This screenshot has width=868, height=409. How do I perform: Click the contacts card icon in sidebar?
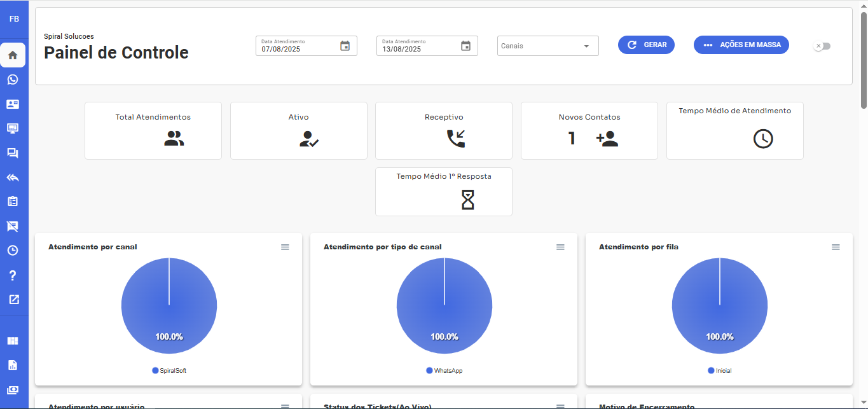coord(13,104)
